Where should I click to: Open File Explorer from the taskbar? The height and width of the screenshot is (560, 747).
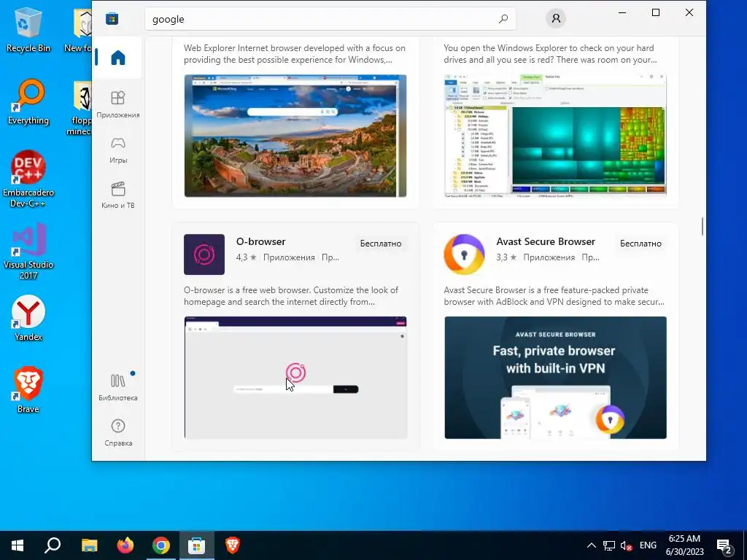click(x=89, y=545)
